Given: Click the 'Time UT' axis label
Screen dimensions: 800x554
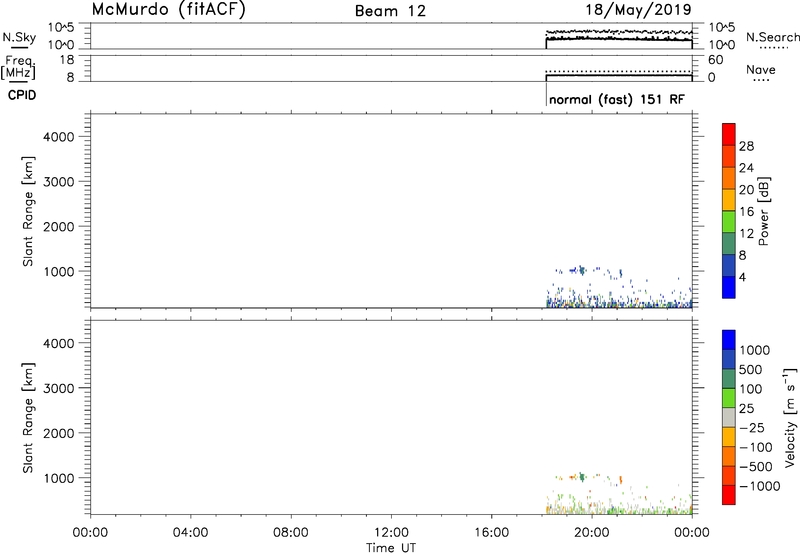Looking at the screenshot, I should (x=391, y=548).
